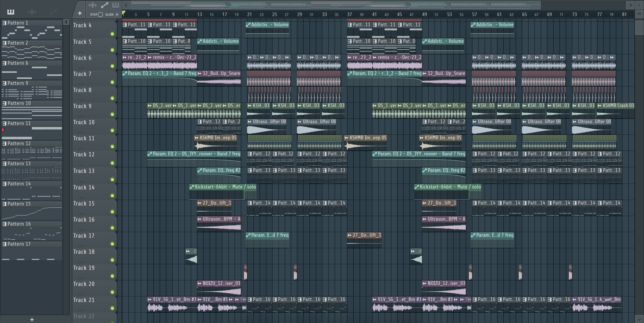Image resolution: width=644 pixels, height=323 pixels.
Task: Click the horizontal scrollbar song overview thumb
Action: point(335,5)
